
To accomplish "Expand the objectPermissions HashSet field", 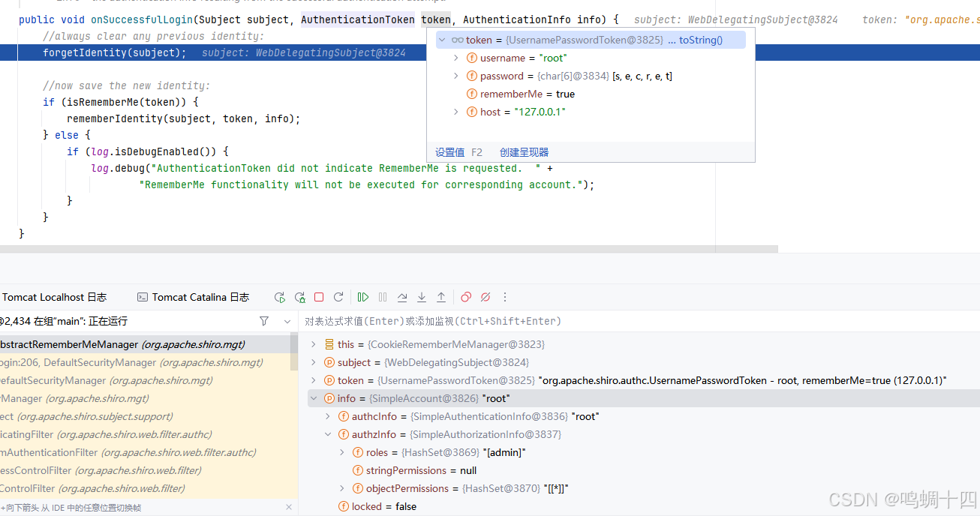I will (x=342, y=488).
